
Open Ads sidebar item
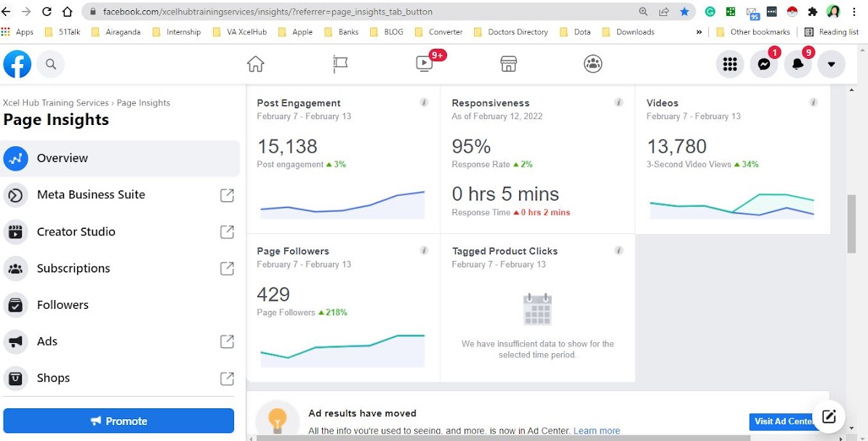click(x=121, y=341)
